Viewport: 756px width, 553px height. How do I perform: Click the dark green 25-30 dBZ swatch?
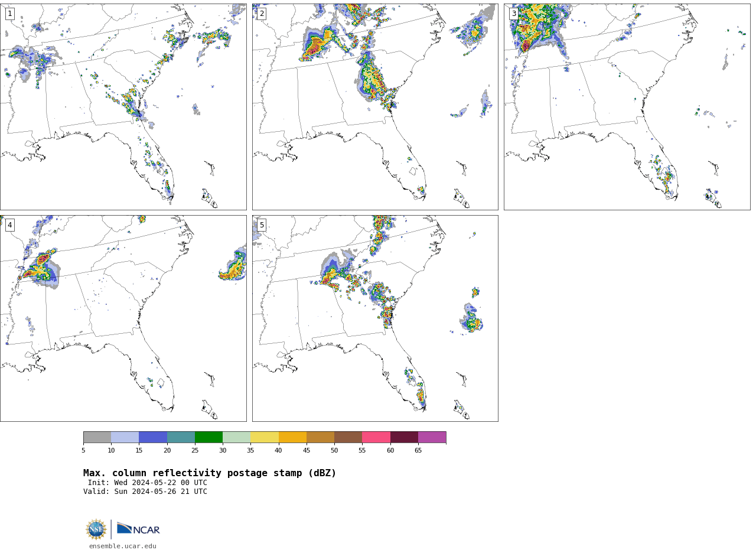[208, 437]
